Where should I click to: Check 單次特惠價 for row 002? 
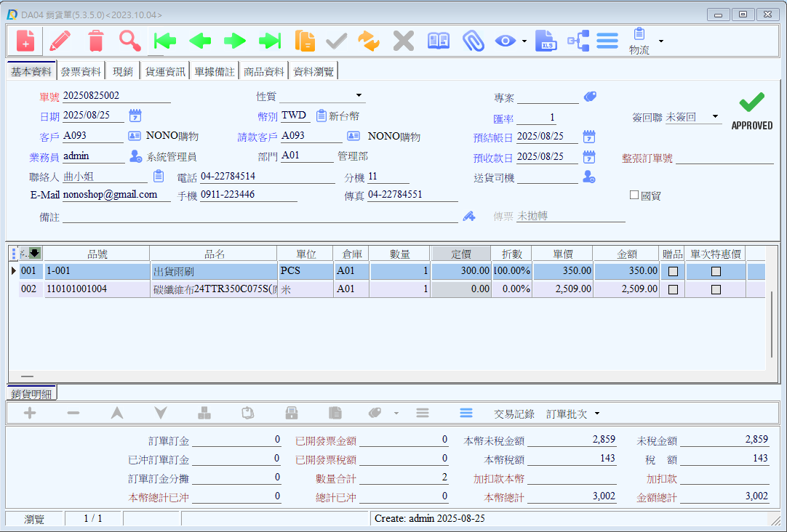716,289
